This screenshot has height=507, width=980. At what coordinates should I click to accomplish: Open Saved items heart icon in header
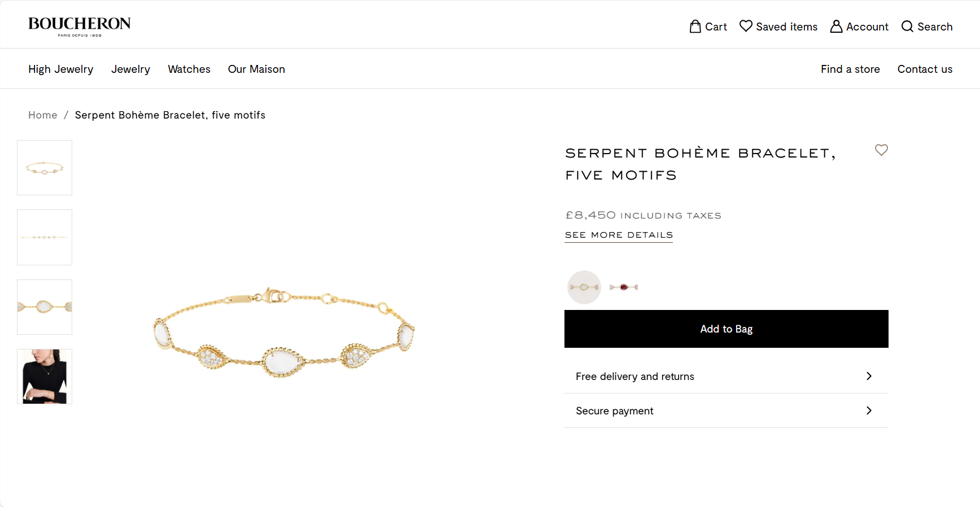click(x=746, y=27)
